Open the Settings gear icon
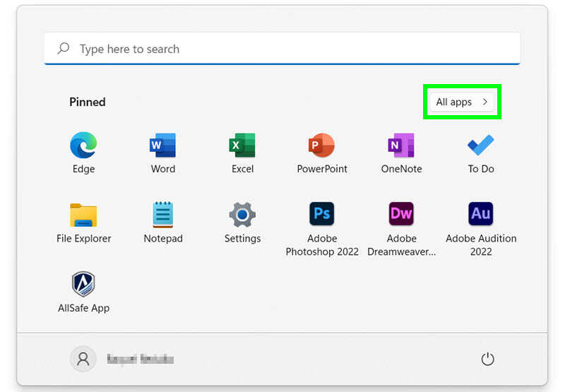Image resolution: width=565 pixels, height=392 pixels. (x=242, y=215)
